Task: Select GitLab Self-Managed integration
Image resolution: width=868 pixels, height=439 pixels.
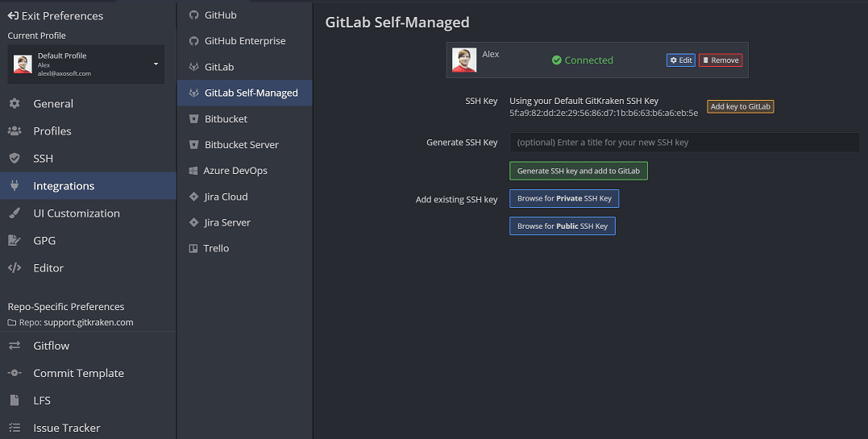Action: tap(251, 93)
